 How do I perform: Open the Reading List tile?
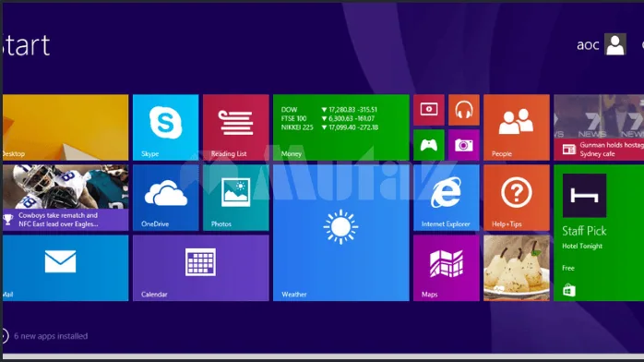click(236, 127)
